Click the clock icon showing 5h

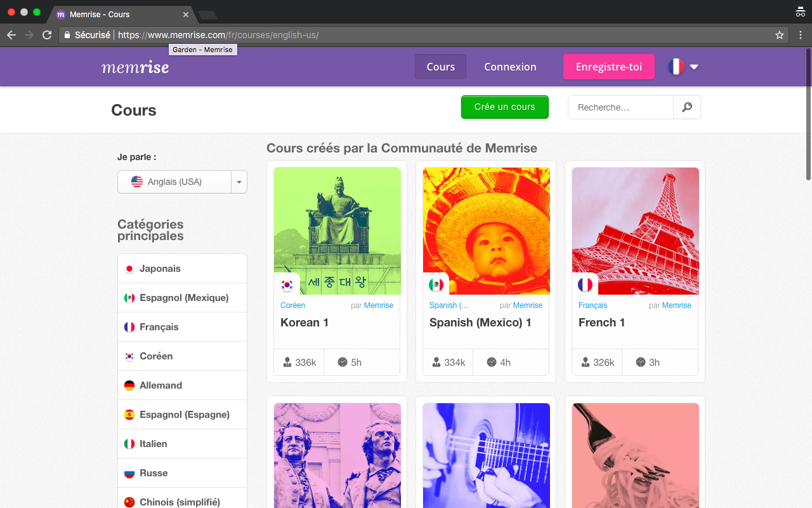coord(343,362)
